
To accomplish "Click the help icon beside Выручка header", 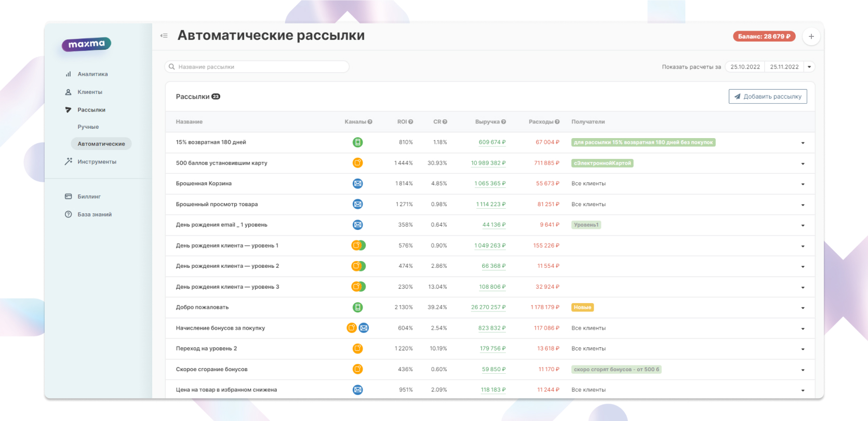I will pyautogui.click(x=503, y=122).
